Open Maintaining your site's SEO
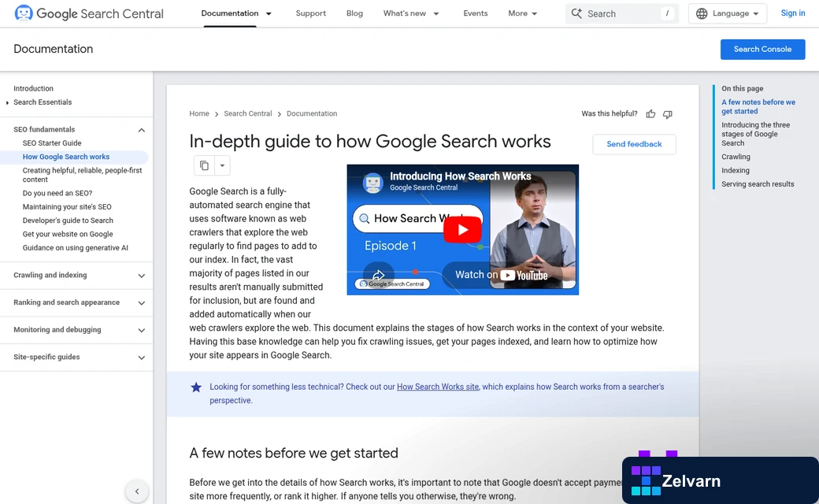The image size is (819, 504). click(x=67, y=207)
